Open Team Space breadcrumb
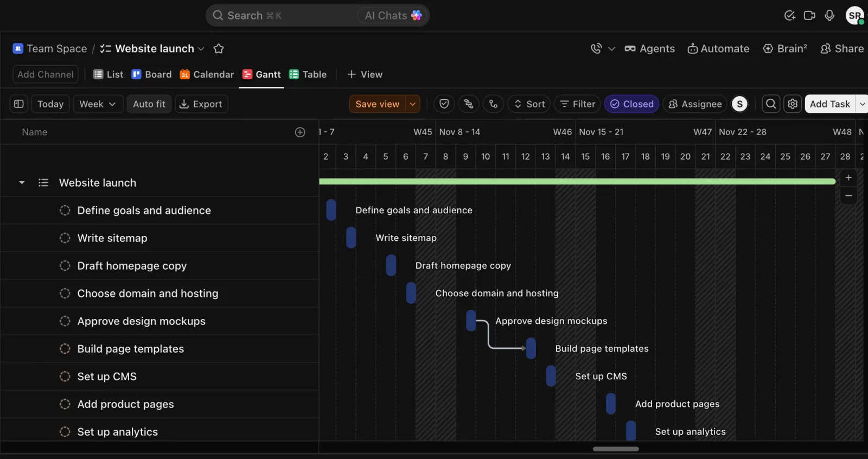The image size is (868, 459). coord(50,49)
